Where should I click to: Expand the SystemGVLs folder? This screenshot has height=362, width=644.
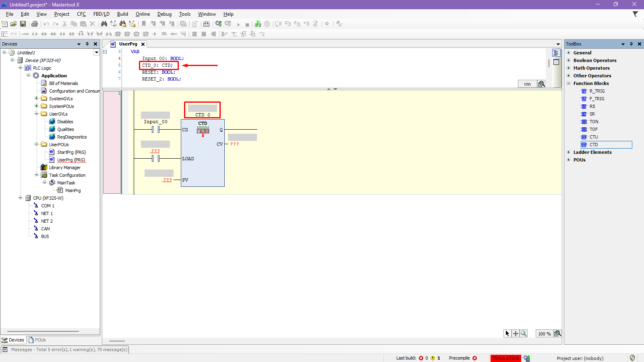(36, 99)
